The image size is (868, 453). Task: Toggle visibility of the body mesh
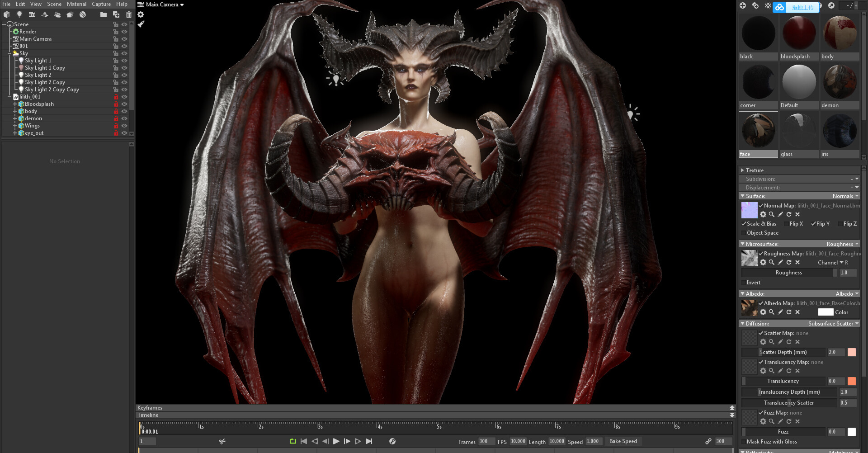pyautogui.click(x=124, y=111)
